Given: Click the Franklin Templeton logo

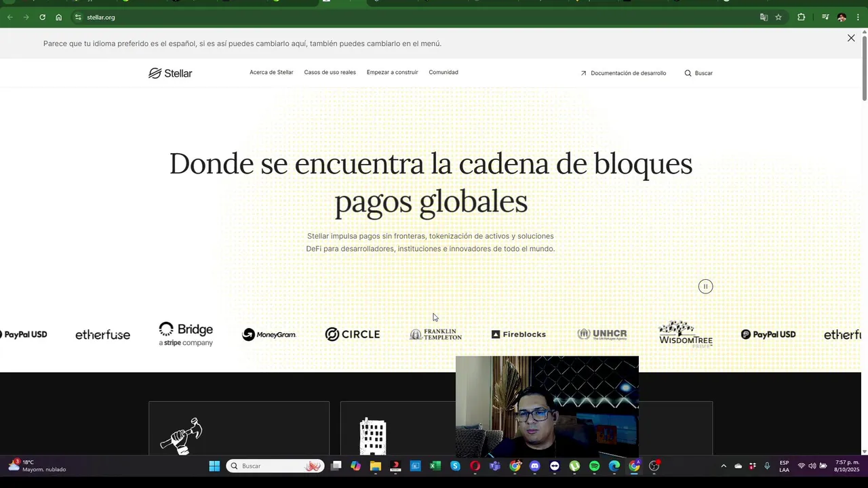Looking at the screenshot, I should (435, 334).
